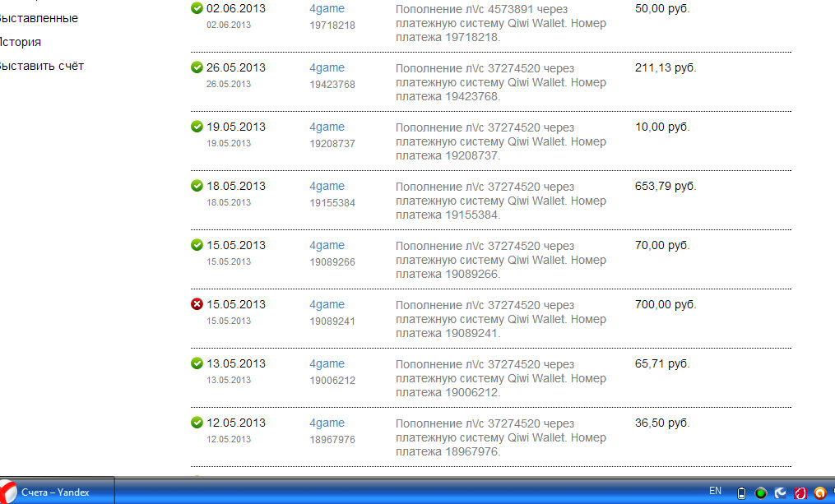Click amount 10,00 руб.
The width and height of the screenshot is (835, 504).
[x=662, y=127]
